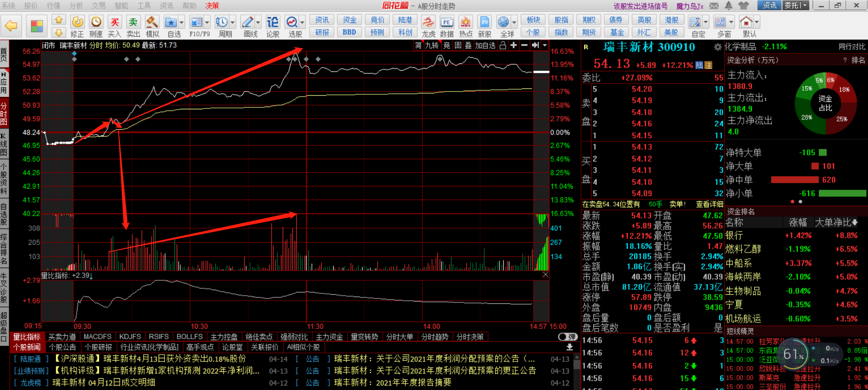Expand the 全球 dropdown arrow
The width and height of the screenshot is (868, 390).
tap(514, 22)
